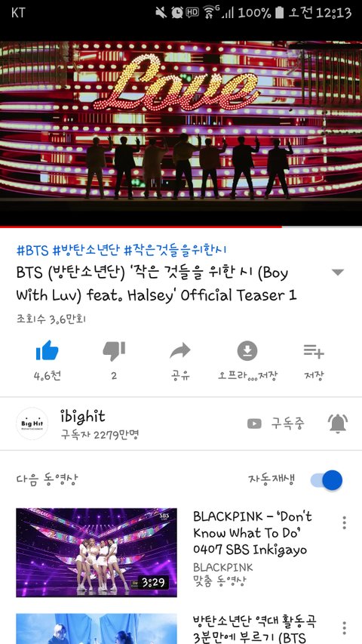Image resolution: width=362 pixels, height=644 pixels.
Task: Open the #방탄소년단 hashtag
Action: [x=85, y=250]
